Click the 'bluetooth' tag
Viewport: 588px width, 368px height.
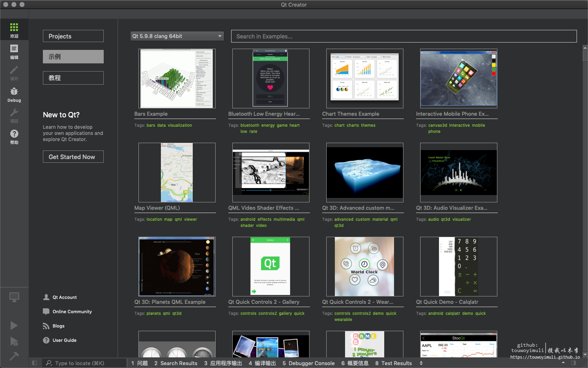point(250,126)
